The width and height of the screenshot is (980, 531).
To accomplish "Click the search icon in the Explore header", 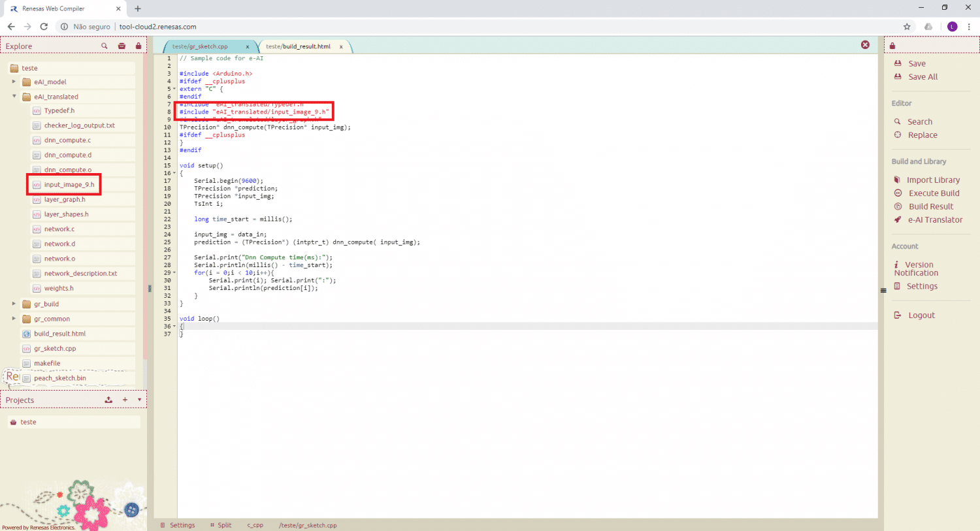I will [x=105, y=46].
